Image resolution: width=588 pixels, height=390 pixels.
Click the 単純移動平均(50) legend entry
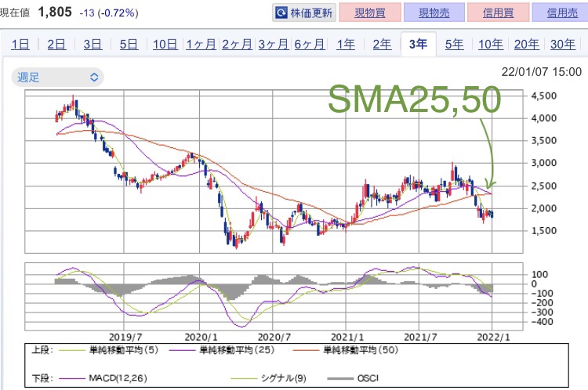(346, 350)
